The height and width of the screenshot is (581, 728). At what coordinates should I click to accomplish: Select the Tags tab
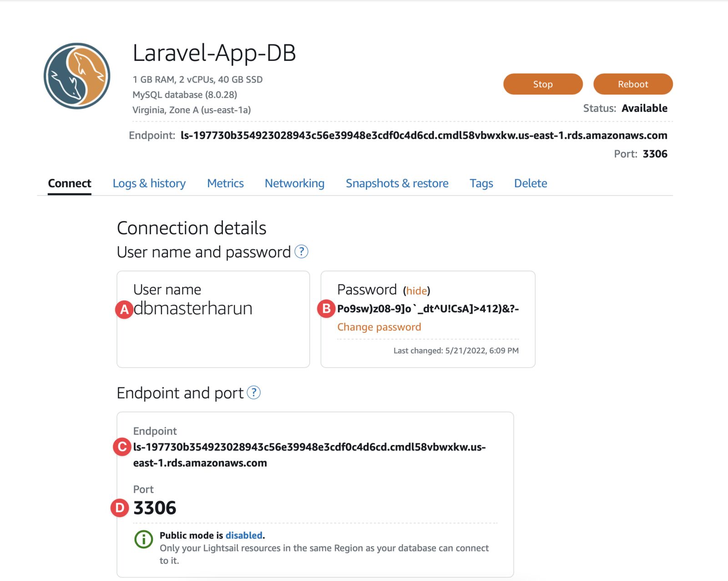pos(481,183)
